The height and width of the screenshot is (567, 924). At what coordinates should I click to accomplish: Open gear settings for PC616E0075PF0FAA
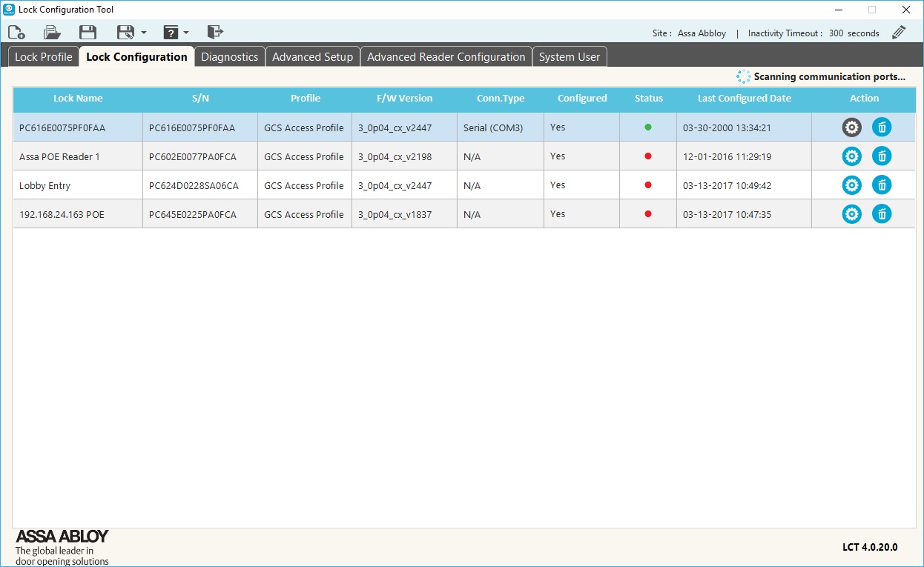tap(851, 127)
